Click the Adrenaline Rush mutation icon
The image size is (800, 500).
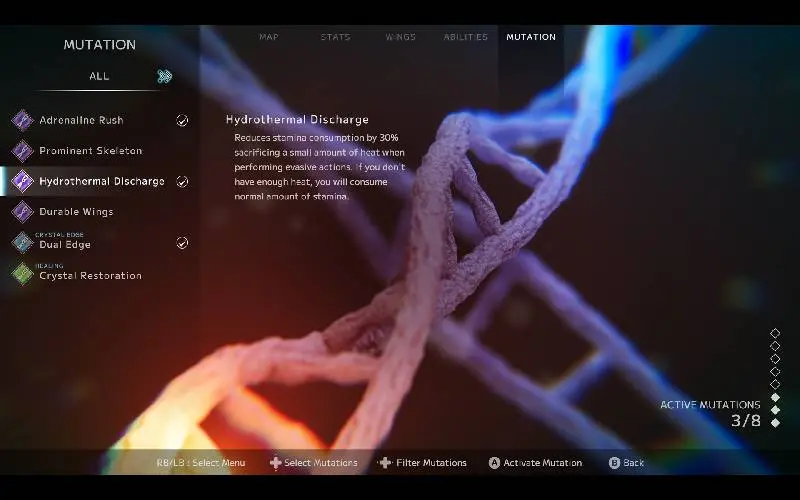pos(22,120)
